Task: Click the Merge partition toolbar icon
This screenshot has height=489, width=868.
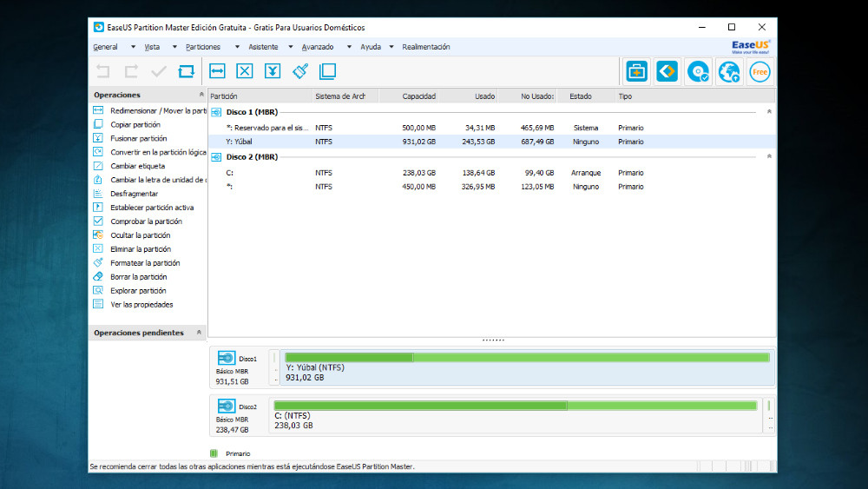Action: pyautogui.click(x=273, y=71)
